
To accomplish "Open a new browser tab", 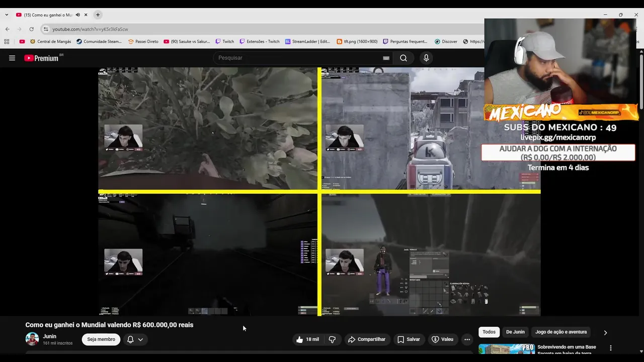I will [98, 15].
